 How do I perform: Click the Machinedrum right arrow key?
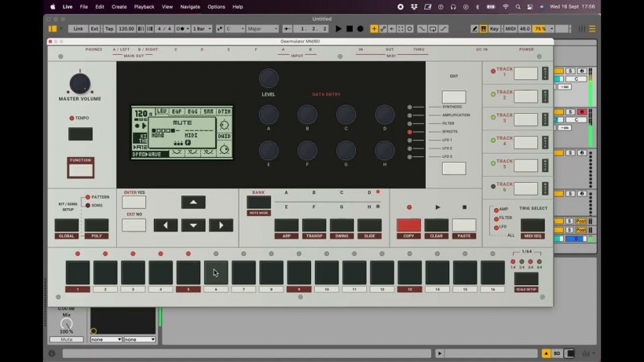(x=221, y=225)
